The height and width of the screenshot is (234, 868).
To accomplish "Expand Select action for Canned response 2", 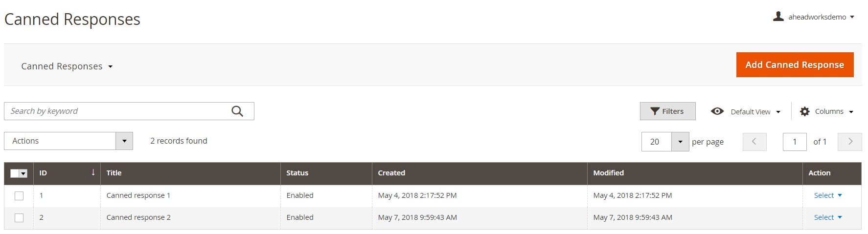I will pos(828,217).
